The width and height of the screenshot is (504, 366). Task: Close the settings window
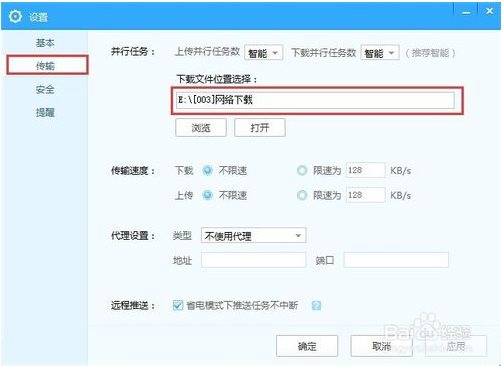click(x=489, y=11)
